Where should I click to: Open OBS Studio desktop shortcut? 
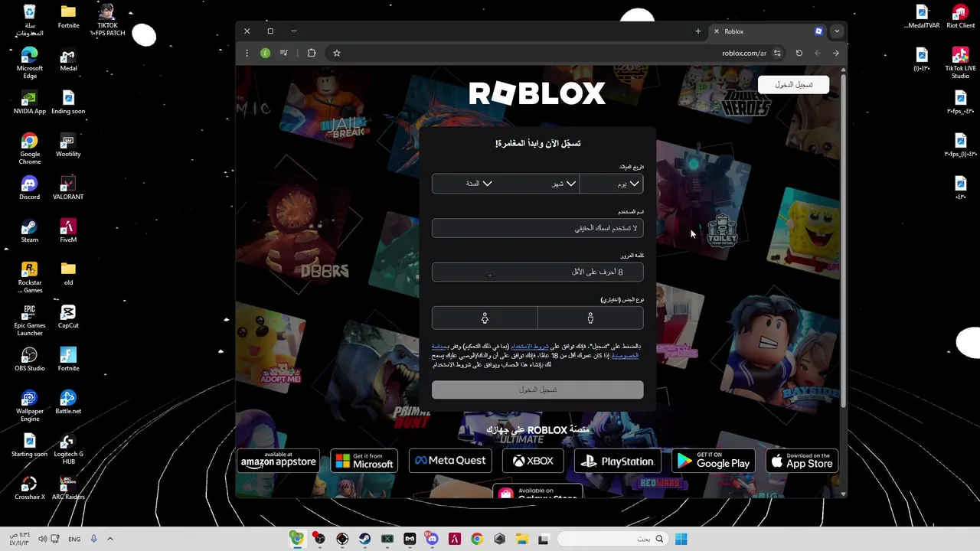pos(29,360)
